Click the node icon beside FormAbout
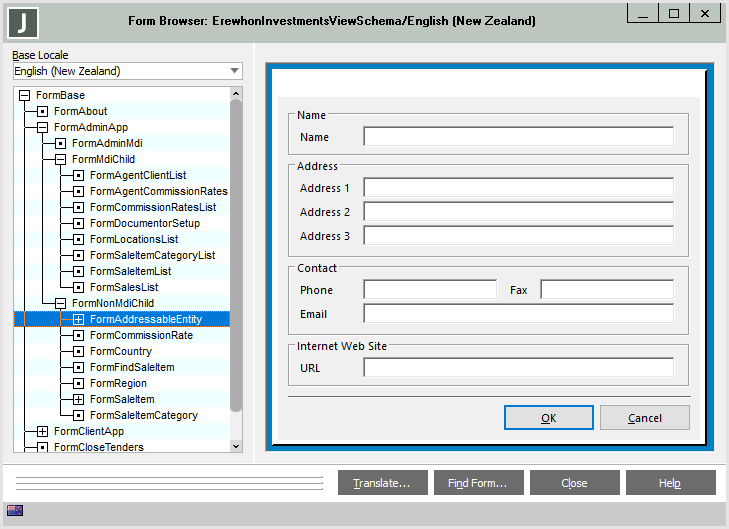Screen dimensions: 729x529 point(42,111)
